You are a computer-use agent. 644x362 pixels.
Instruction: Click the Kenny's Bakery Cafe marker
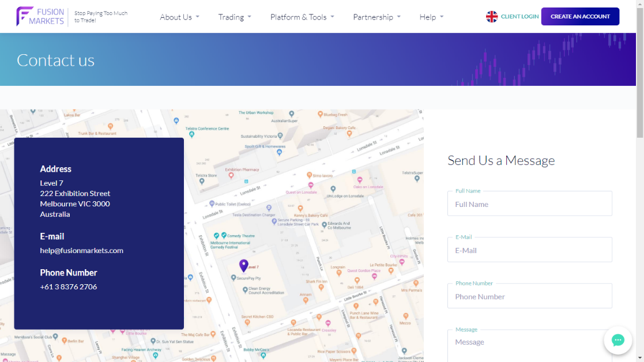click(300, 209)
